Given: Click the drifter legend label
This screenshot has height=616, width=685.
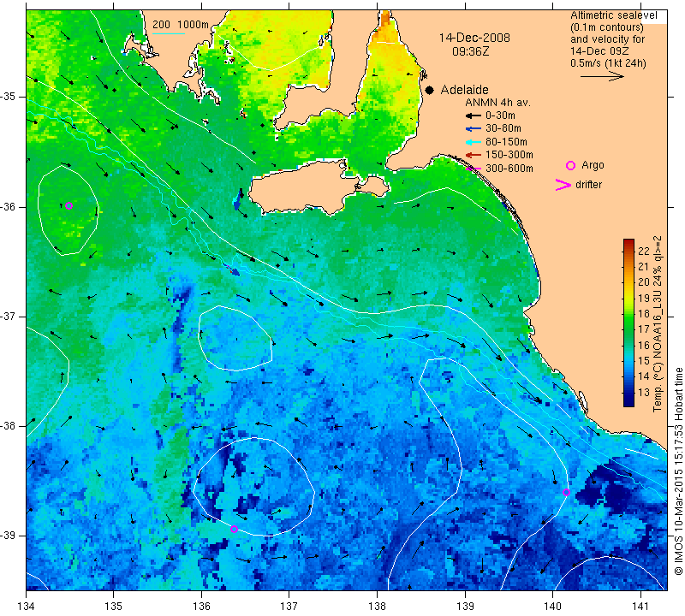Looking at the screenshot, I should coord(588,185).
